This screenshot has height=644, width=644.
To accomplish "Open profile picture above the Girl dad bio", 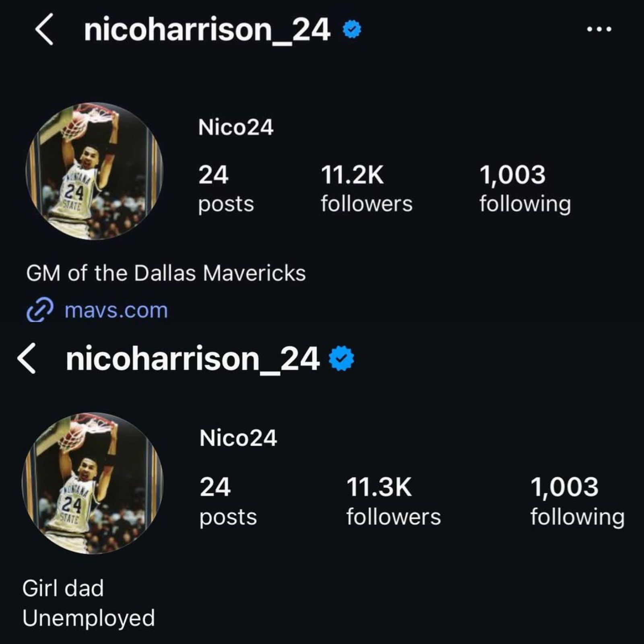I will [x=93, y=483].
